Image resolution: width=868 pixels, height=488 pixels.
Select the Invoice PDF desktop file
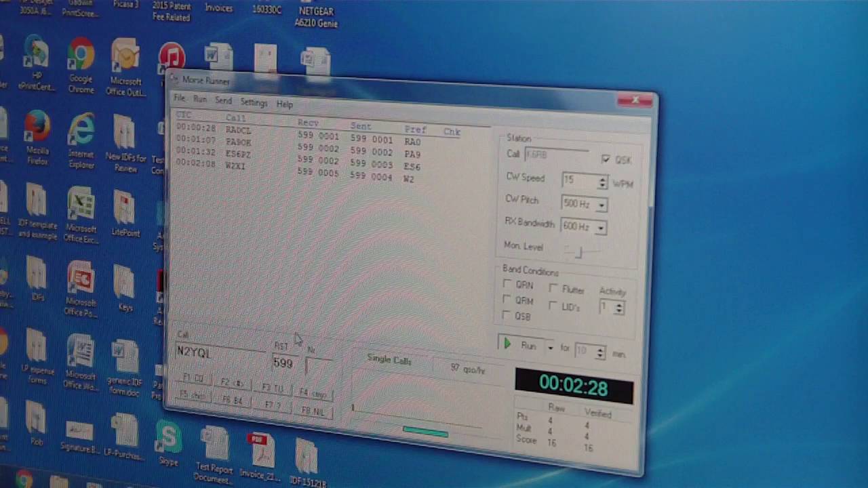click(x=260, y=457)
